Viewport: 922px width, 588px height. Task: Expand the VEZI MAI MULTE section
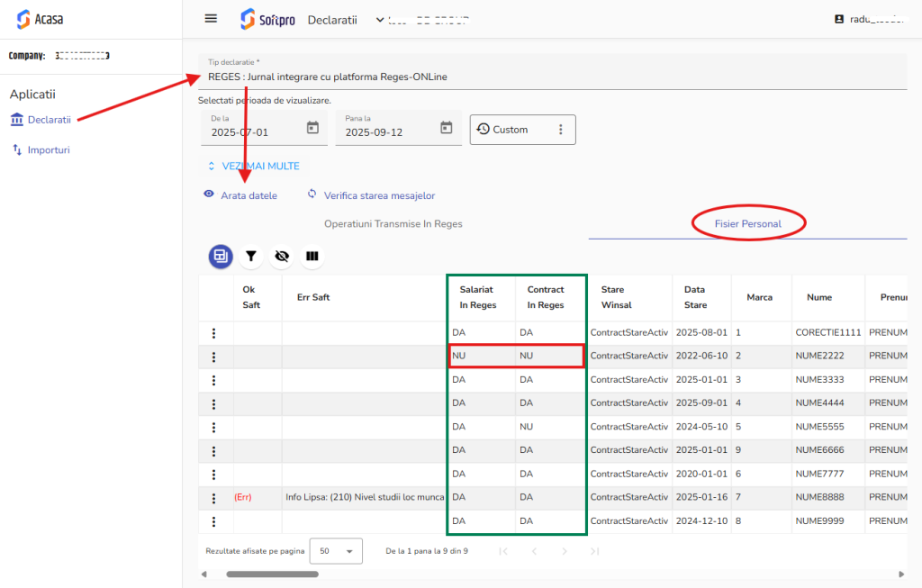pyautogui.click(x=253, y=166)
